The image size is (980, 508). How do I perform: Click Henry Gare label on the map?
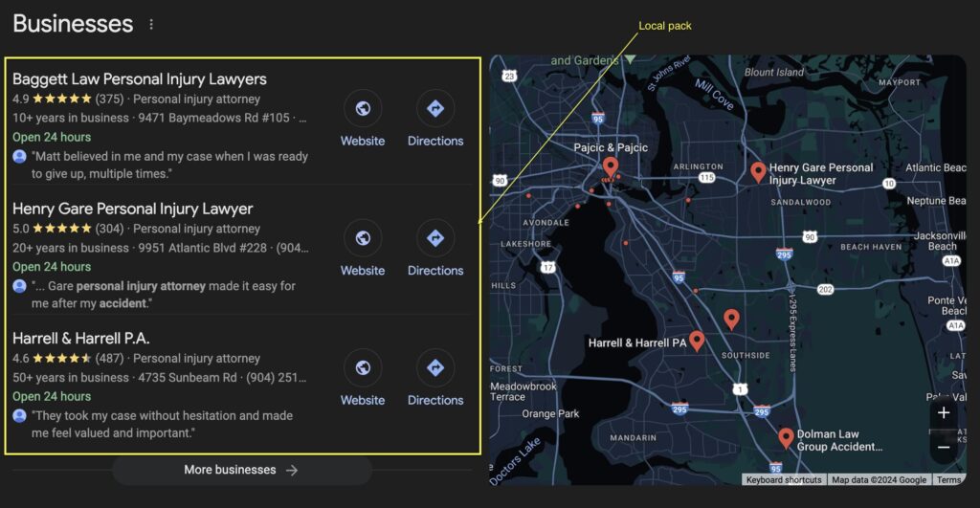click(x=820, y=174)
